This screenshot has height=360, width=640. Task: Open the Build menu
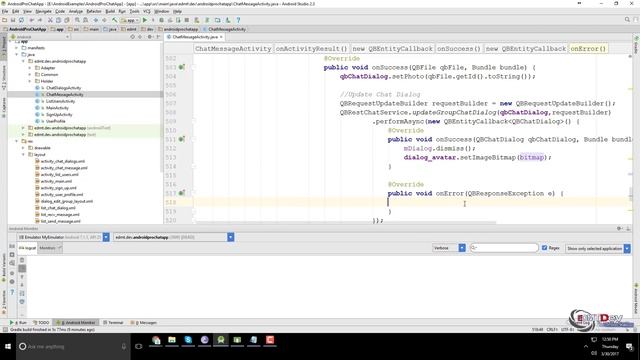tap(110, 11)
